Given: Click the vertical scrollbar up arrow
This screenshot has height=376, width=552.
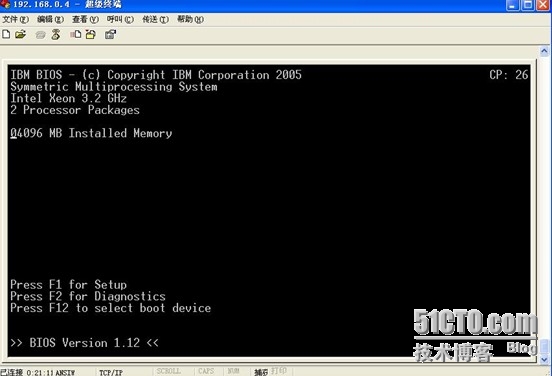Looking at the screenshot, I should (544, 51).
